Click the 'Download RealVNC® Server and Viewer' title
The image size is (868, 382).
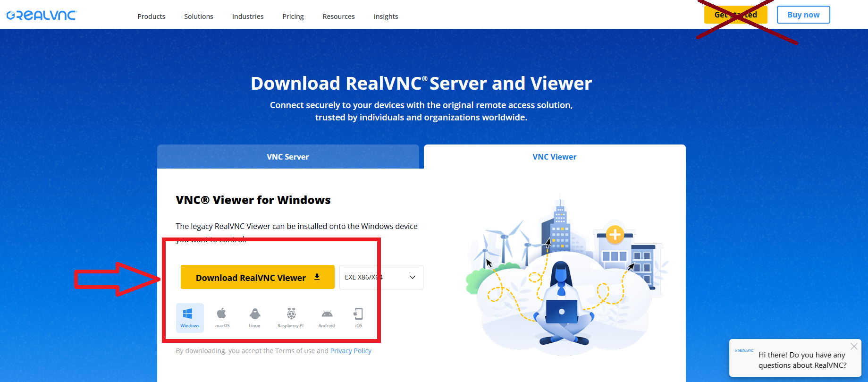(x=421, y=84)
